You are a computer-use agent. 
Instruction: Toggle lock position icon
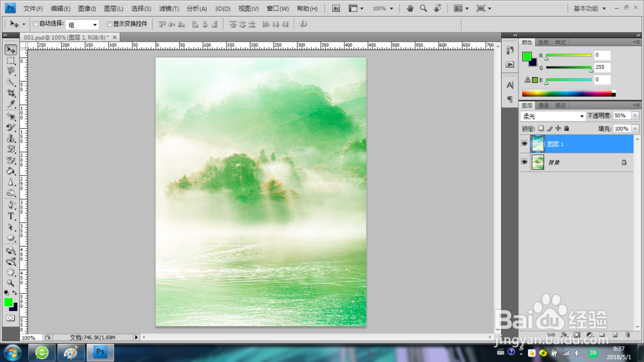558,129
